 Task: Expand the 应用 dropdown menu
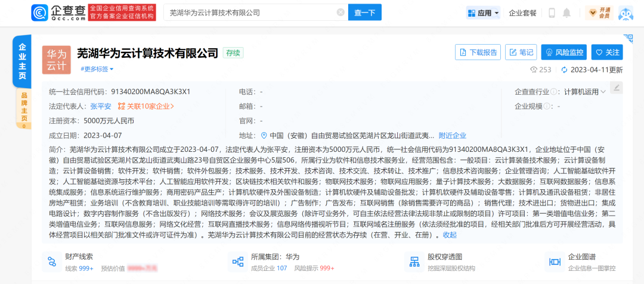click(484, 13)
